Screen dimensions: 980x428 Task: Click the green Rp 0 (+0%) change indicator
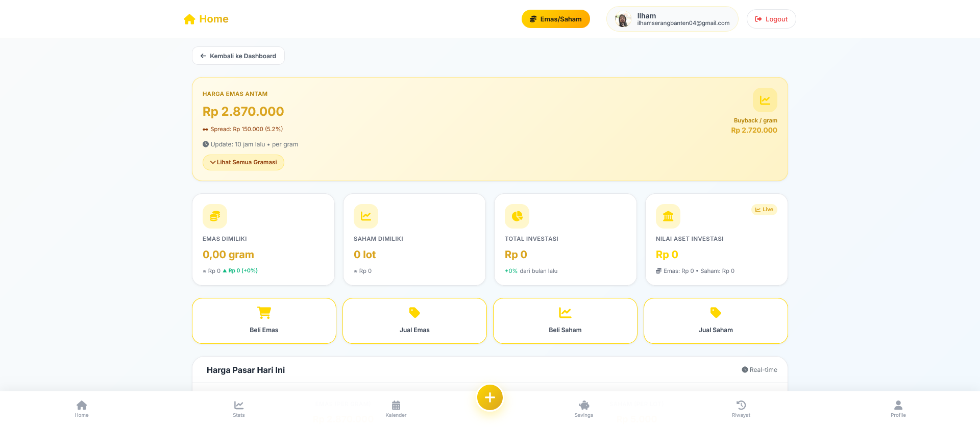click(240, 271)
